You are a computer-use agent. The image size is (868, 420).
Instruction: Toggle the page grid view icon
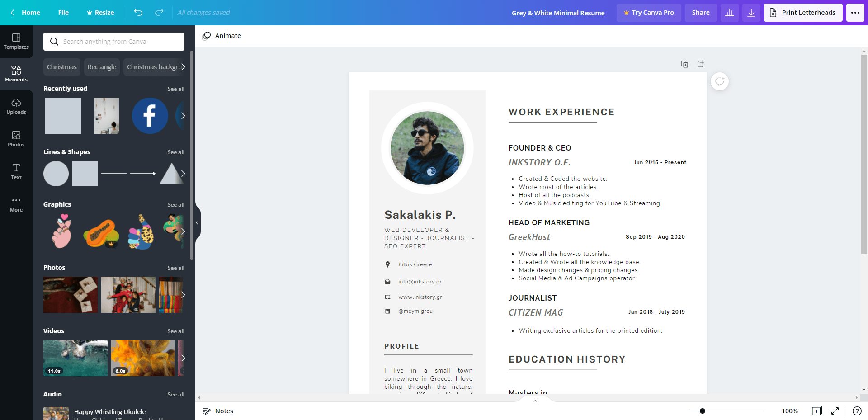pos(816,411)
